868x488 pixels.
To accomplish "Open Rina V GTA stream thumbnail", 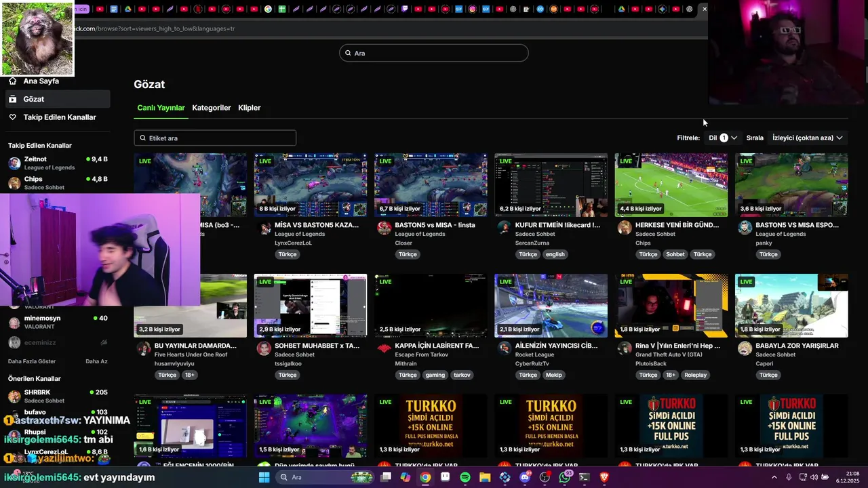I will point(671,306).
